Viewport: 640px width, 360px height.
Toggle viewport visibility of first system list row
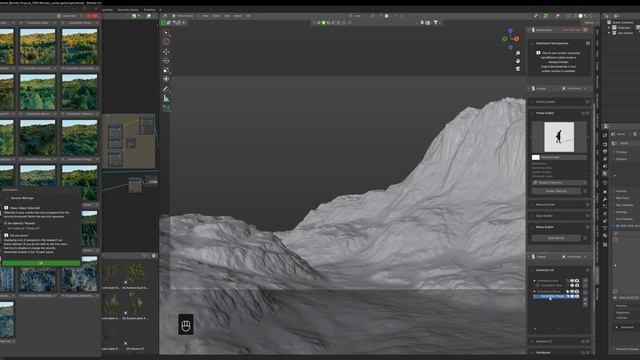pos(572,281)
